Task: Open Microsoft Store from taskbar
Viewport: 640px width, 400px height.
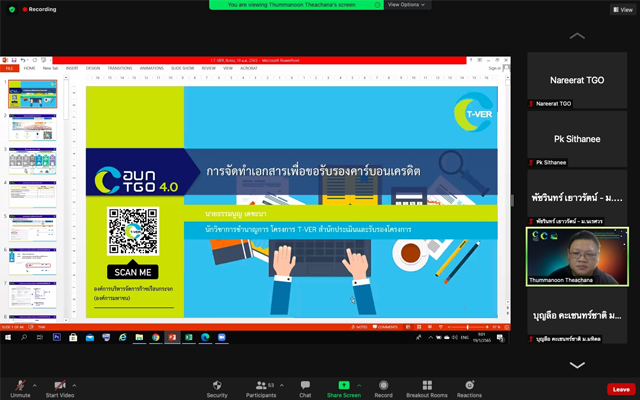Action: click(73, 337)
